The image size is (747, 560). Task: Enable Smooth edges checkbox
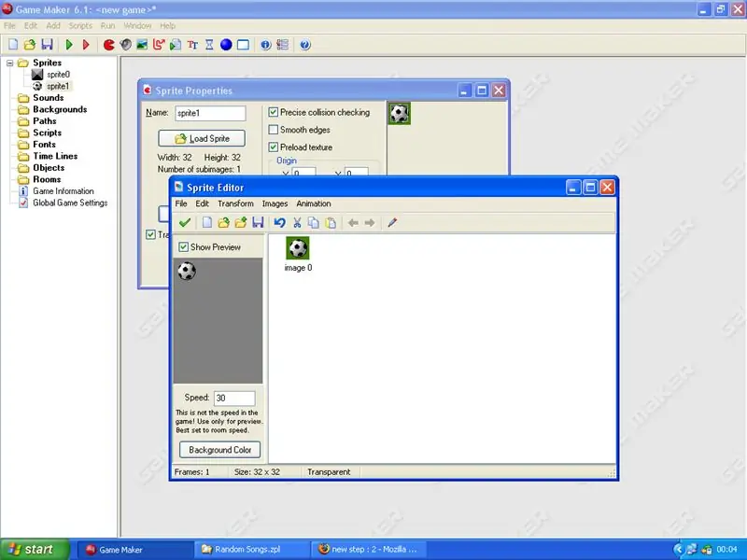[273, 130]
